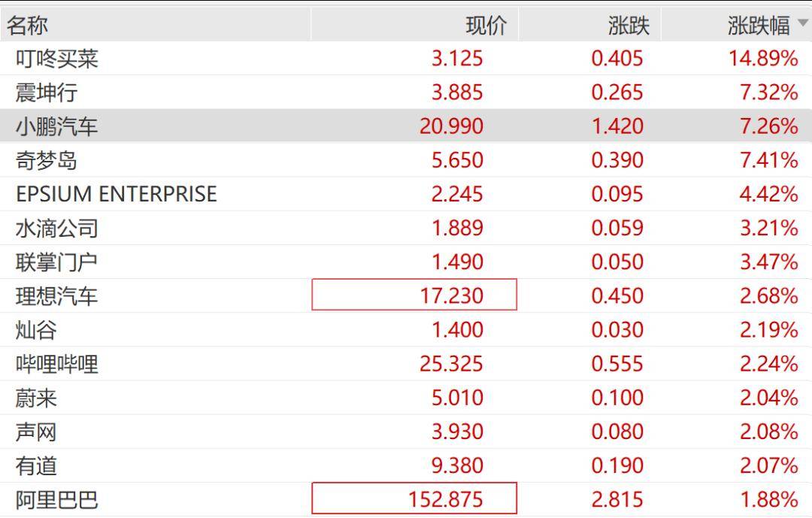This screenshot has height=518, width=812.
Task: Open the 有道 stock entry
Action: tap(36, 466)
